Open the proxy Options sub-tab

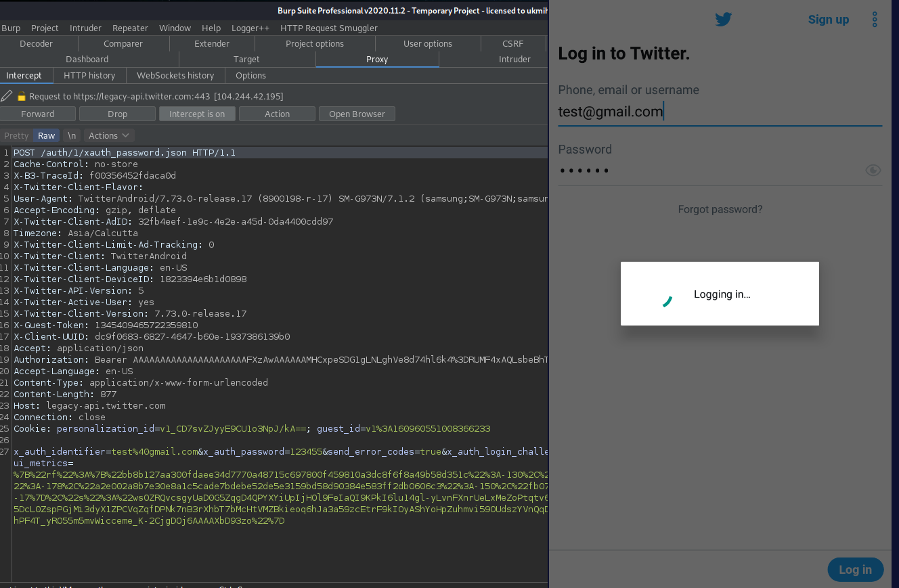[250, 75]
